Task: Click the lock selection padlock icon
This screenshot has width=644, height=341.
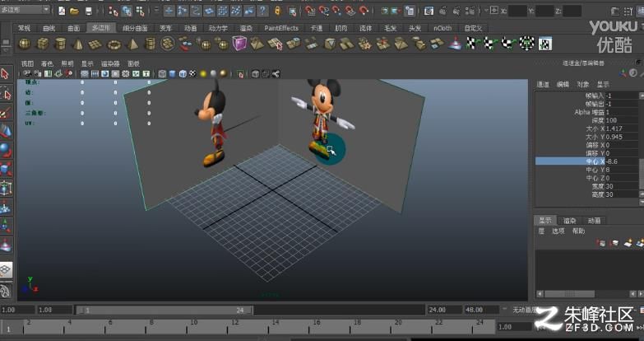Action: [277, 11]
